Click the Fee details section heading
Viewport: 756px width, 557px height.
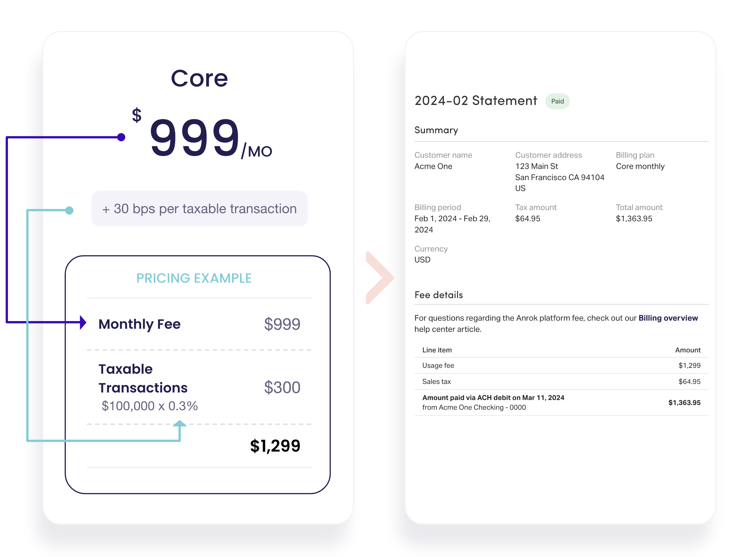click(438, 295)
